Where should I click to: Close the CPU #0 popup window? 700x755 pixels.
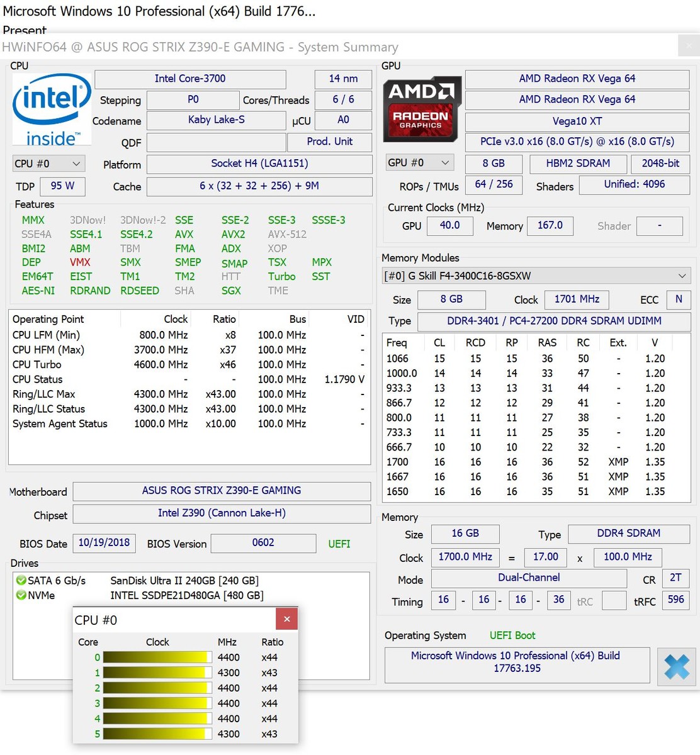click(286, 619)
